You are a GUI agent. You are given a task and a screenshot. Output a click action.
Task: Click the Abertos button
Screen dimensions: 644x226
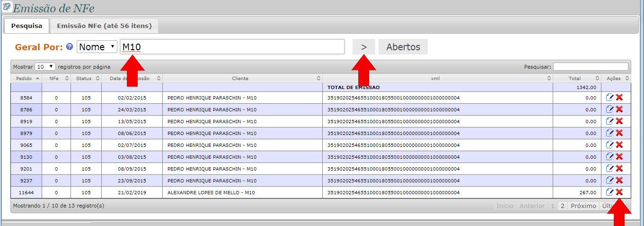click(403, 47)
